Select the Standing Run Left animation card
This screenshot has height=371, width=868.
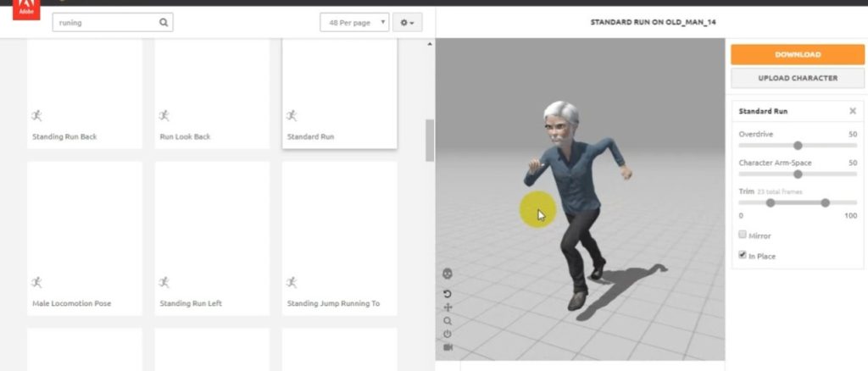(x=212, y=238)
